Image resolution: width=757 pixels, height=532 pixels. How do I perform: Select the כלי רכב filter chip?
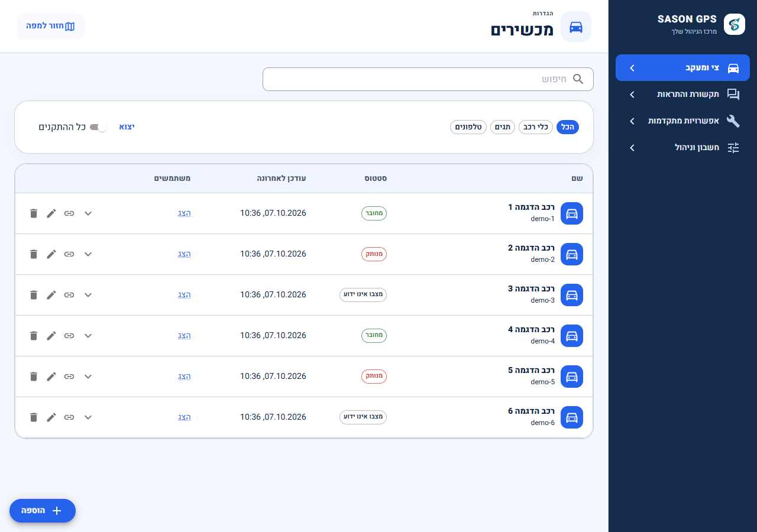coord(536,127)
